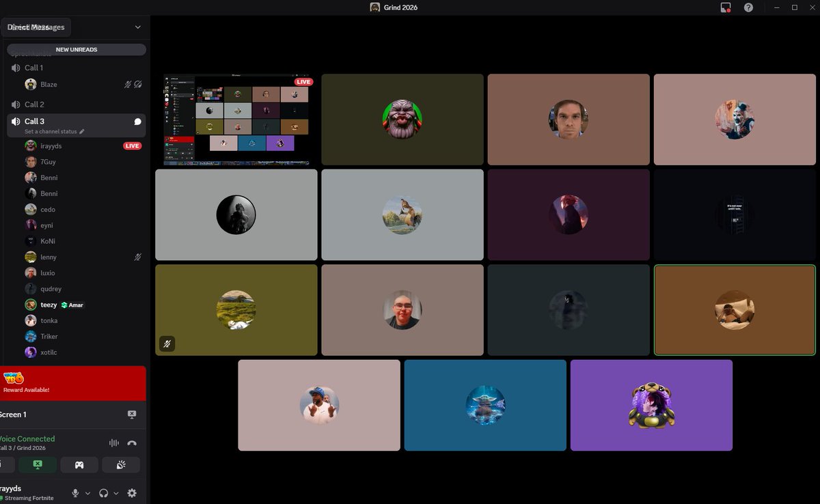Focus the dark purple tile with red-haired avatar

(569, 214)
